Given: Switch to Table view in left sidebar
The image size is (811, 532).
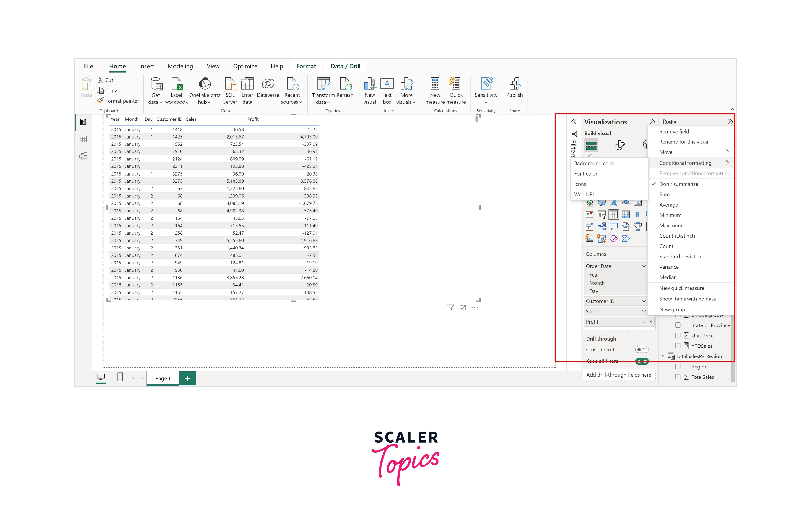Looking at the screenshot, I should click(x=83, y=139).
